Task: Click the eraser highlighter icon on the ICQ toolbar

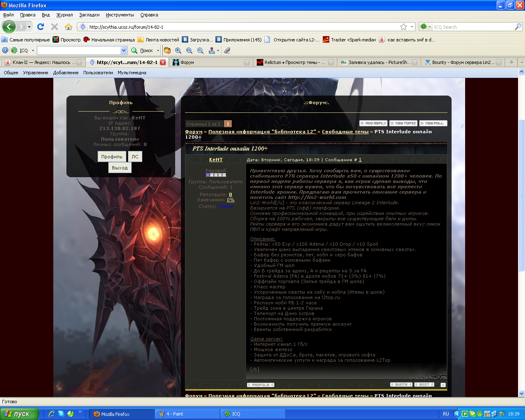Action: click(227, 50)
